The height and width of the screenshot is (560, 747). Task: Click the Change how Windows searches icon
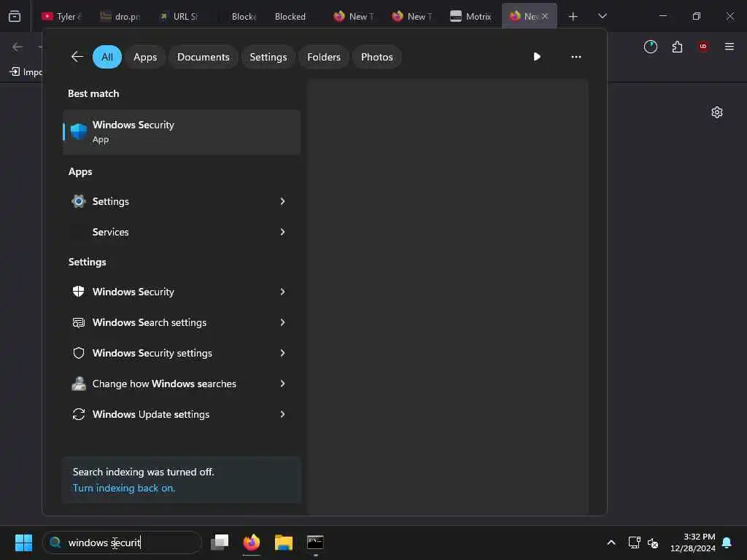[79, 384]
